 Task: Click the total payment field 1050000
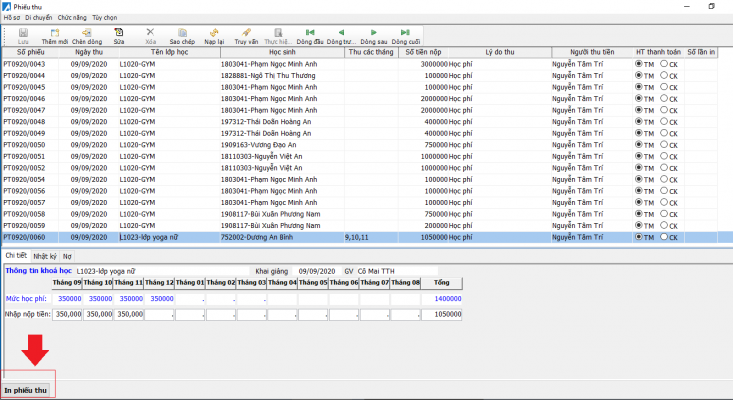pyautogui.click(x=442, y=314)
